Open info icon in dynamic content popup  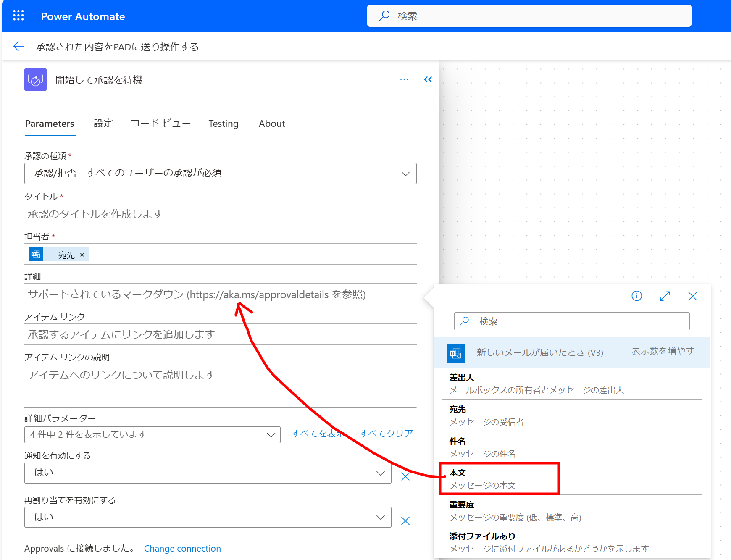637,296
